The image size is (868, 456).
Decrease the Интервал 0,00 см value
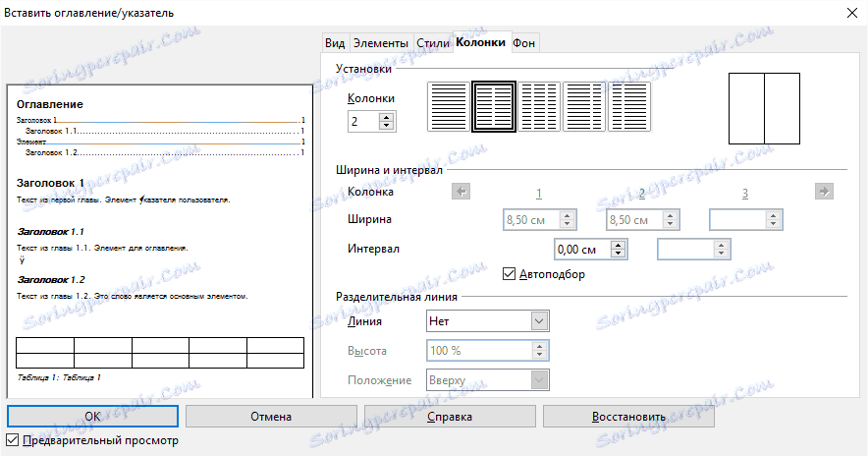(618, 254)
